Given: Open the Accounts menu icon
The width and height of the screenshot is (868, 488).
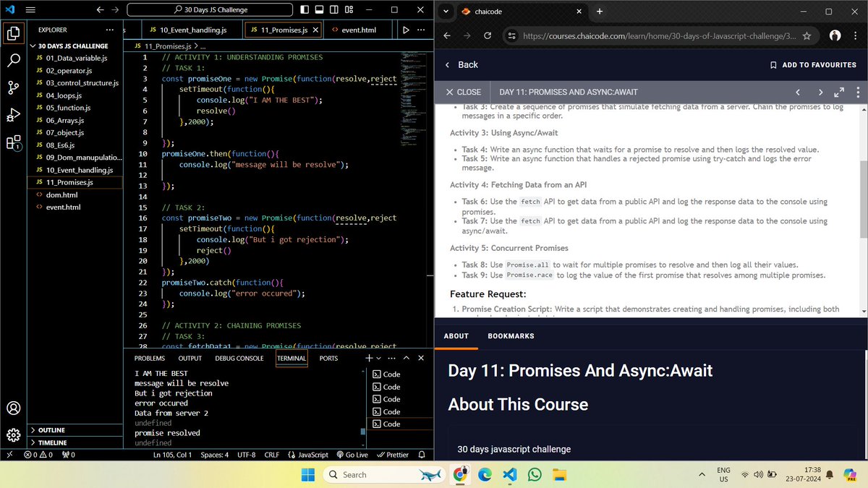Looking at the screenshot, I should [13, 408].
